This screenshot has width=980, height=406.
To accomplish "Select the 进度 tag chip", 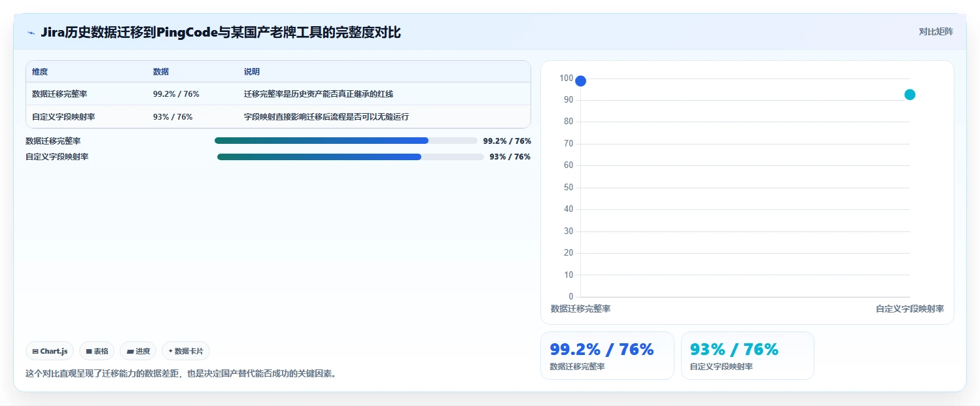I will point(138,351).
